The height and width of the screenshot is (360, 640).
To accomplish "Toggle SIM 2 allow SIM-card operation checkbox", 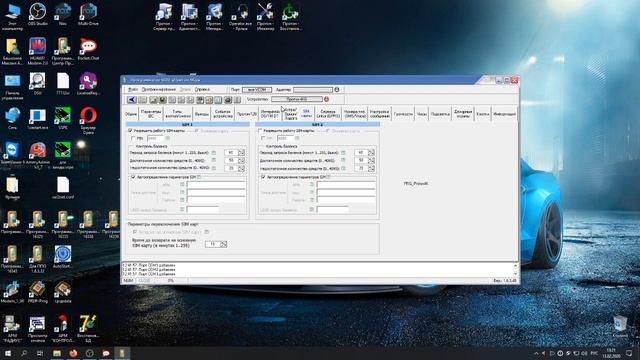I will click(x=260, y=131).
